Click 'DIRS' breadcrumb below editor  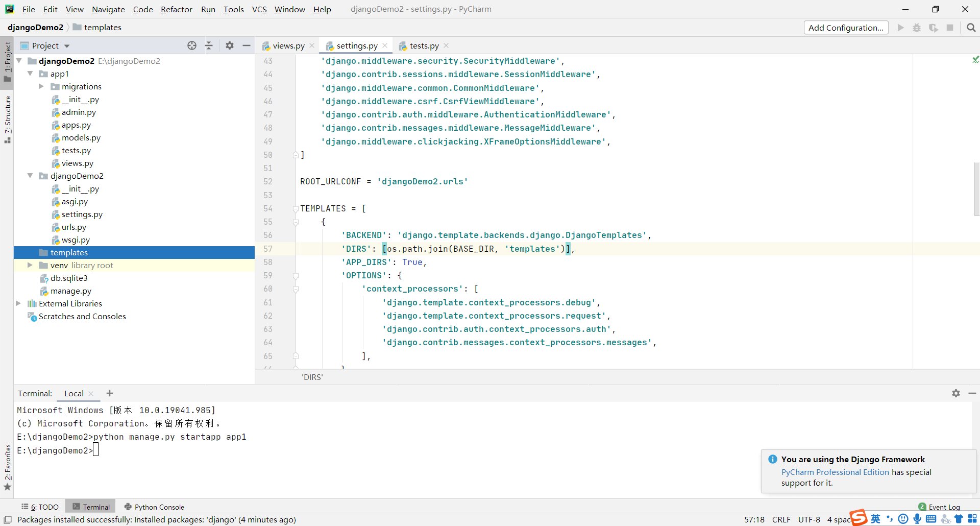click(312, 377)
